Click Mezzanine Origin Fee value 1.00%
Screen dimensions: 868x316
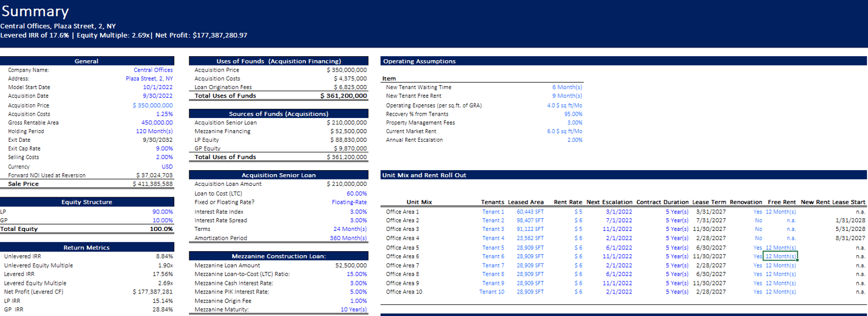tap(359, 301)
